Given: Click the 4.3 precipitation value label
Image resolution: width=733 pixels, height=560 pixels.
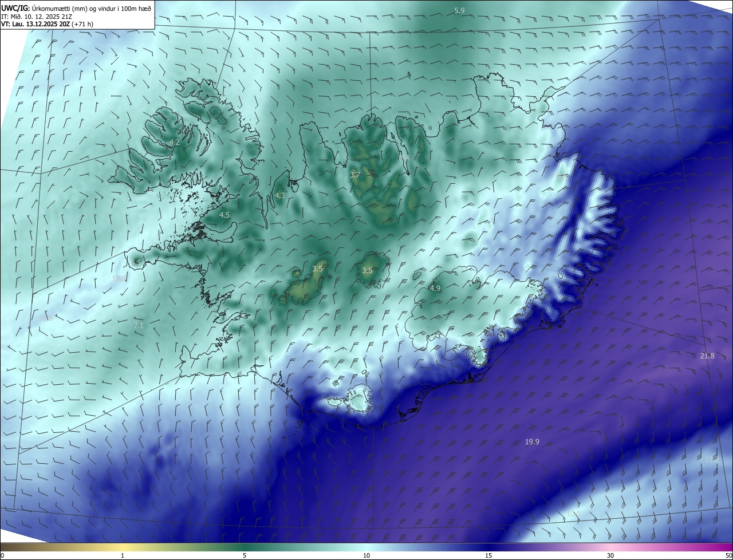Looking at the screenshot, I should click(x=280, y=195).
